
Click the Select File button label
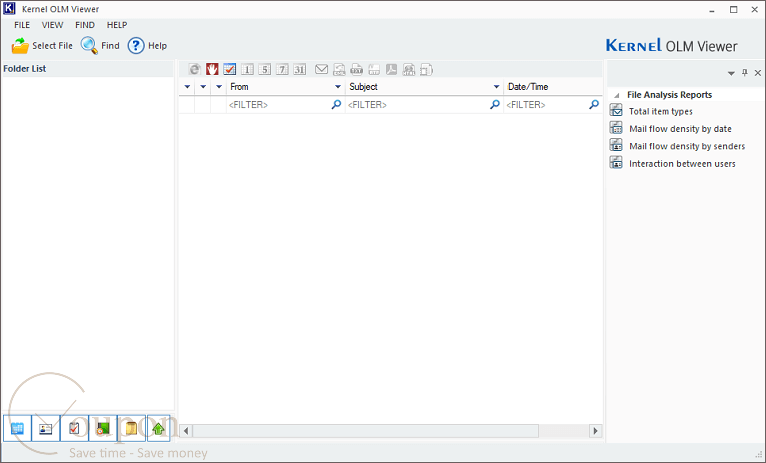(52, 45)
